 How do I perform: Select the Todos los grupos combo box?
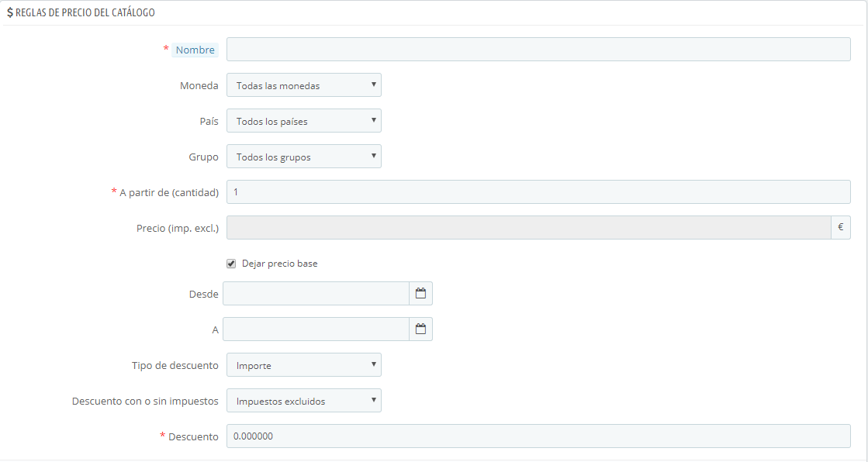(x=303, y=156)
